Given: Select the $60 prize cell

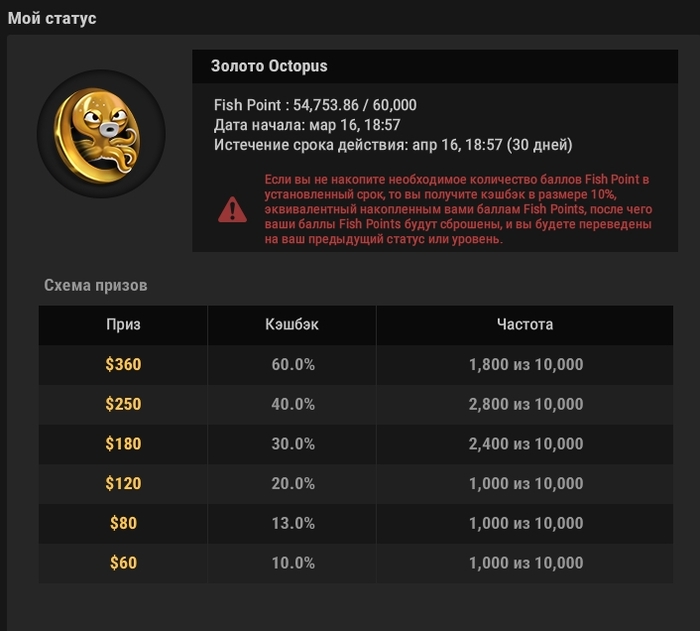Looking at the screenshot, I should [x=123, y=563].
